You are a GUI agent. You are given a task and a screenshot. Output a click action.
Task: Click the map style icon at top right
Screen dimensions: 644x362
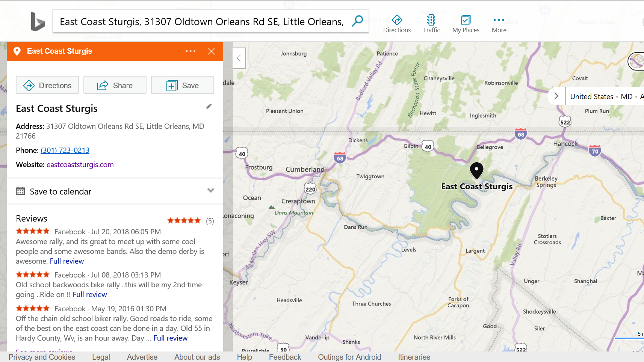coord(636,61)
